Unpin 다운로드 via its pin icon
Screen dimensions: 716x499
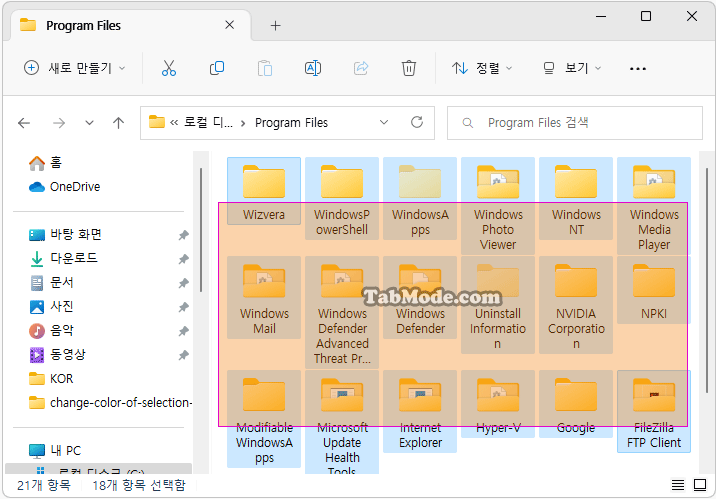point(183,259)
